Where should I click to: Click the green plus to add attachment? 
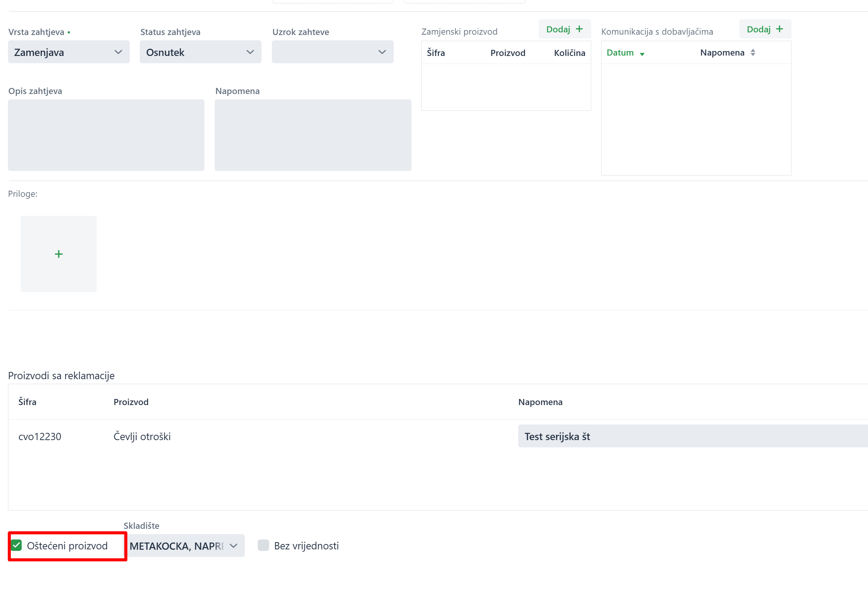click(59, 254)
